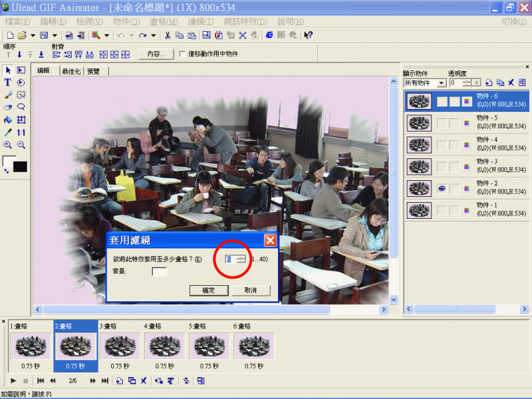Pick the Eraser tool
This screenshot has width=532, height=399.
tap(8, 107)
